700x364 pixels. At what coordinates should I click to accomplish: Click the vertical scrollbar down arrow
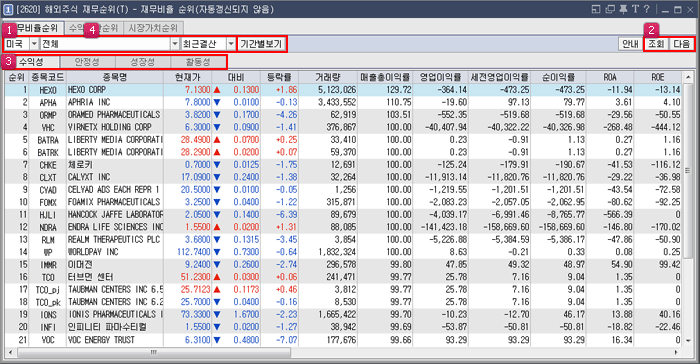coord(688,341)
